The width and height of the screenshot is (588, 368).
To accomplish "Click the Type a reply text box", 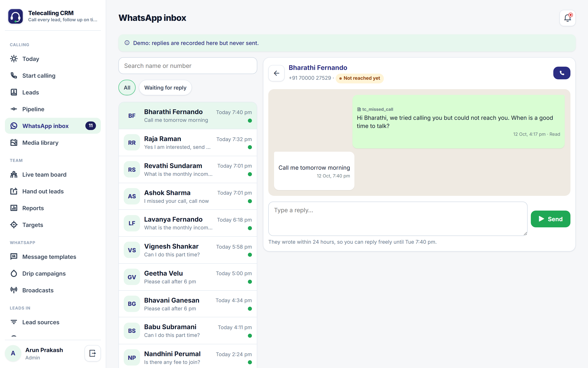I will pos(398,219).
